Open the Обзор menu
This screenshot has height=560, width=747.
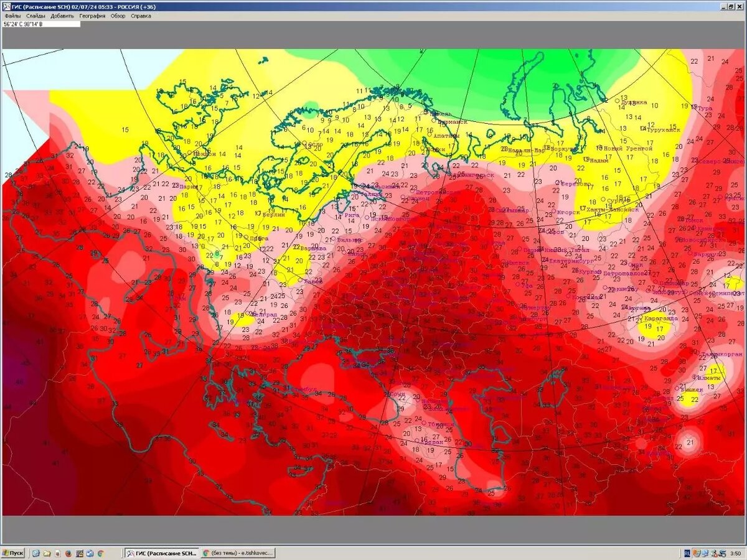point(118,16)
